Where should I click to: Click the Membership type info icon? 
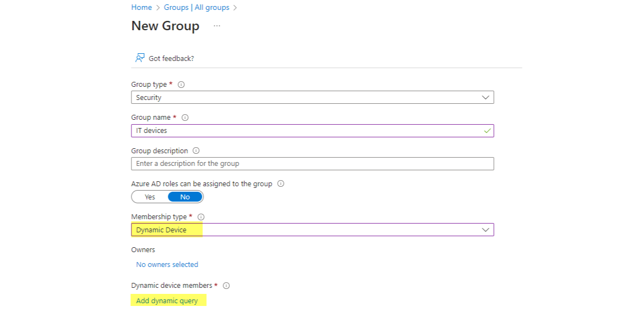click(x=201, y=216)
